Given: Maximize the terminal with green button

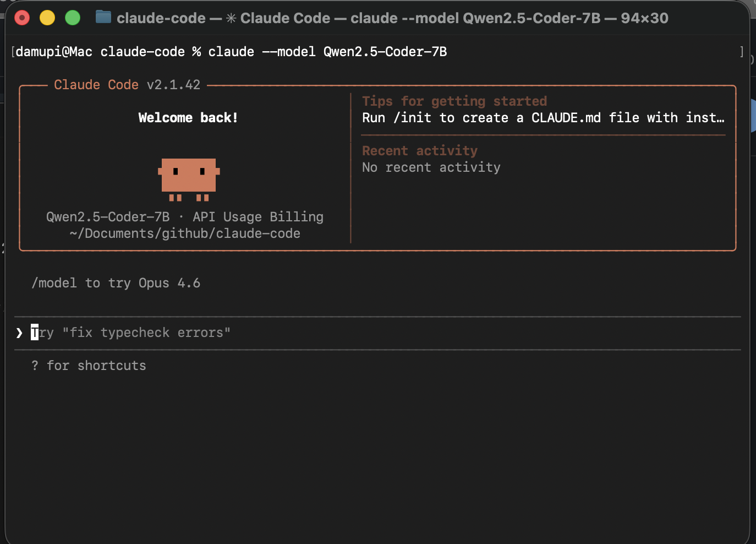Looking at the screenshot, I should [x=73, y=18].
